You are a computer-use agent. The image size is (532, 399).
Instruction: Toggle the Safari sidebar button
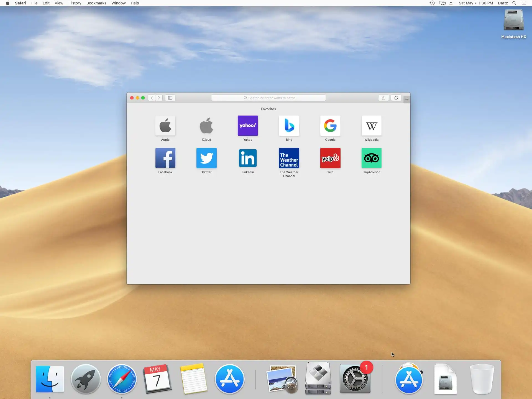point(170,98)
